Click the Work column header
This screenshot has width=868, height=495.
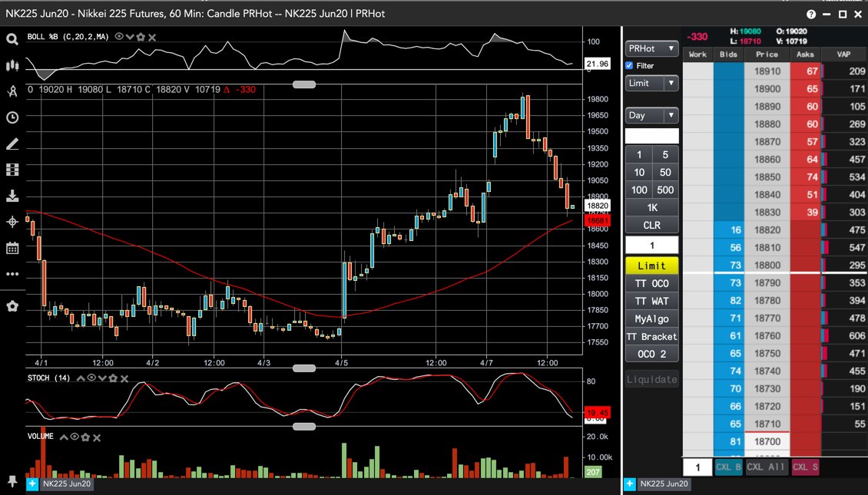point(697,54)
